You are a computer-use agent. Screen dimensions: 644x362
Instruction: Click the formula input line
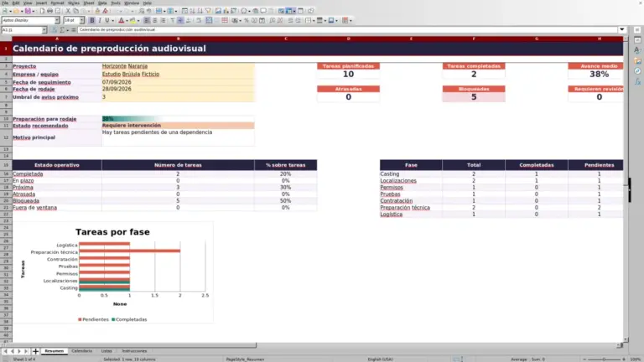point(347,29)
